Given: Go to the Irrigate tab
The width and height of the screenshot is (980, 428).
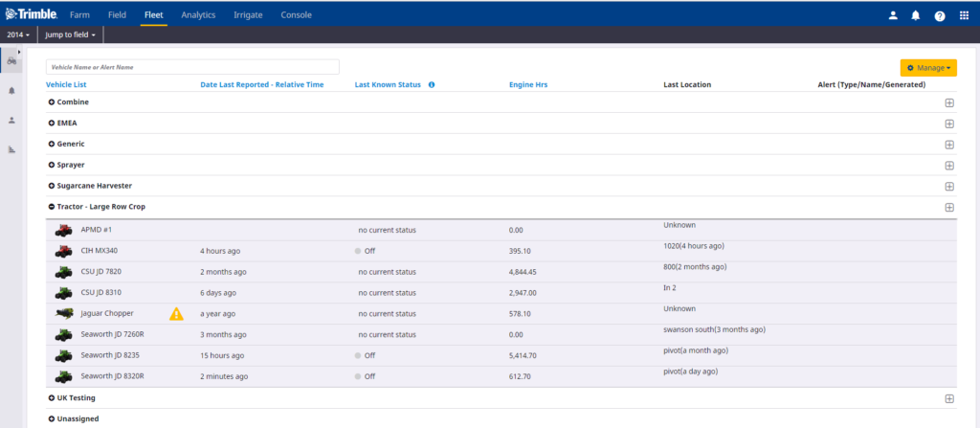Looking at the screenshot, I should (x=248, y=15).
